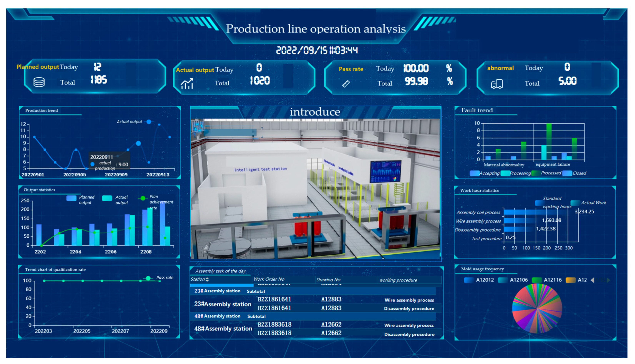Click the A12116 green legend swatch

[537, 280]
